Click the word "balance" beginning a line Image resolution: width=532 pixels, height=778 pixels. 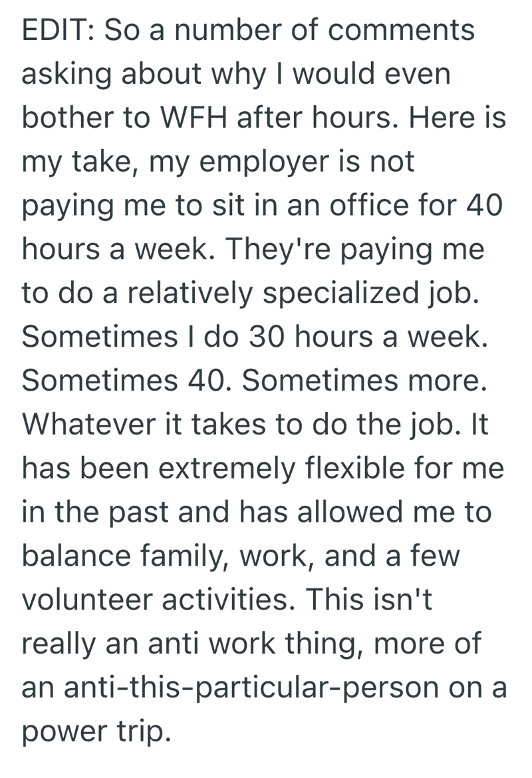(76, 556)
